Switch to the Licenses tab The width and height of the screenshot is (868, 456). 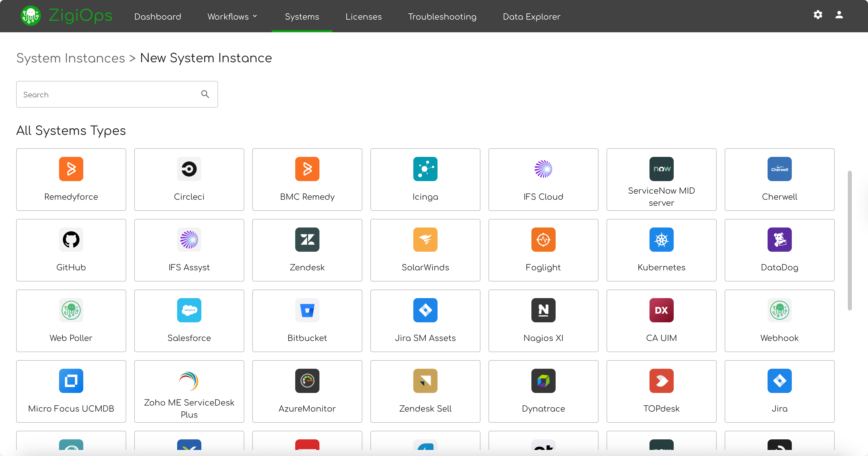click(x=363, y=16)
